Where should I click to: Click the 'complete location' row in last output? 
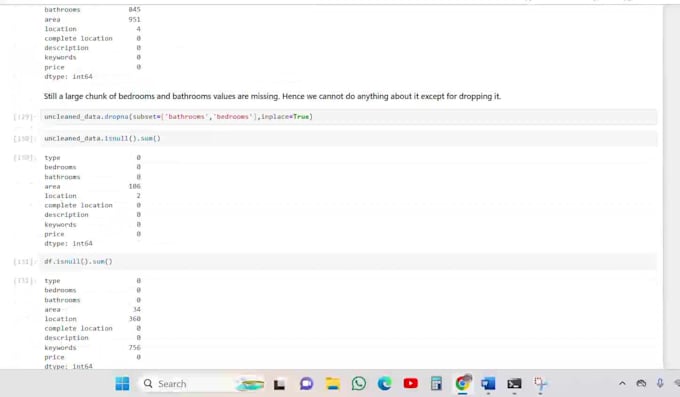(92, 328)
